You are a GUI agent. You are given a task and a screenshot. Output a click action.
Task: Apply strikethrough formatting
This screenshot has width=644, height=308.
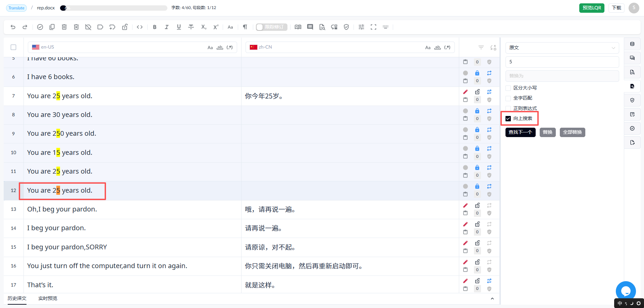[191, 27]
